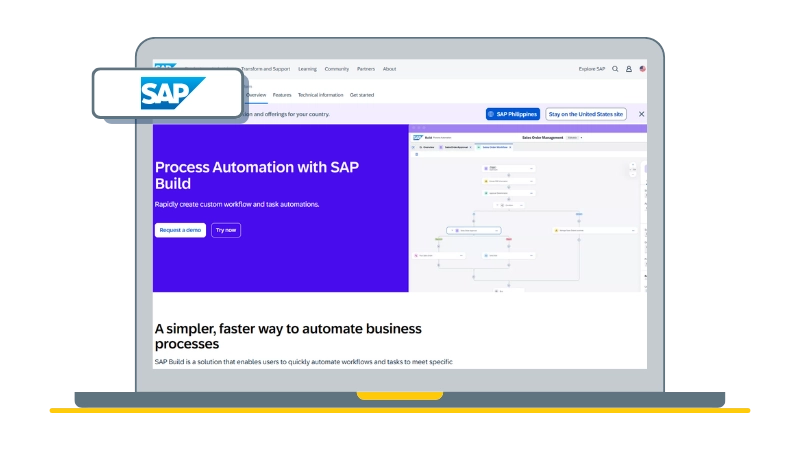Open the Transform and Support menu
The image size is (800, 450).
tap(265, 69)
